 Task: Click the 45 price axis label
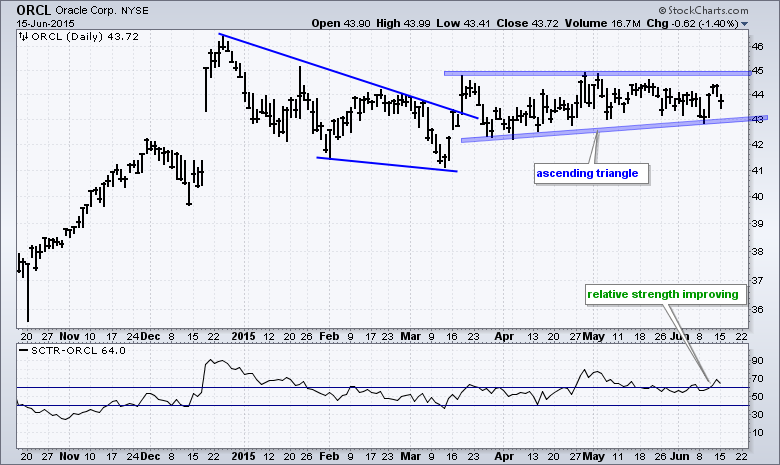coord(757,71)
